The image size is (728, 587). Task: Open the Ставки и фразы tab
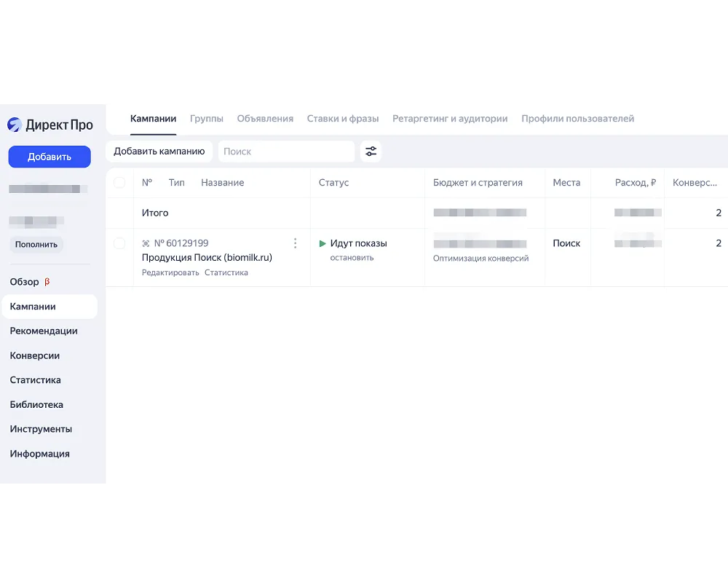click(342, 119)
